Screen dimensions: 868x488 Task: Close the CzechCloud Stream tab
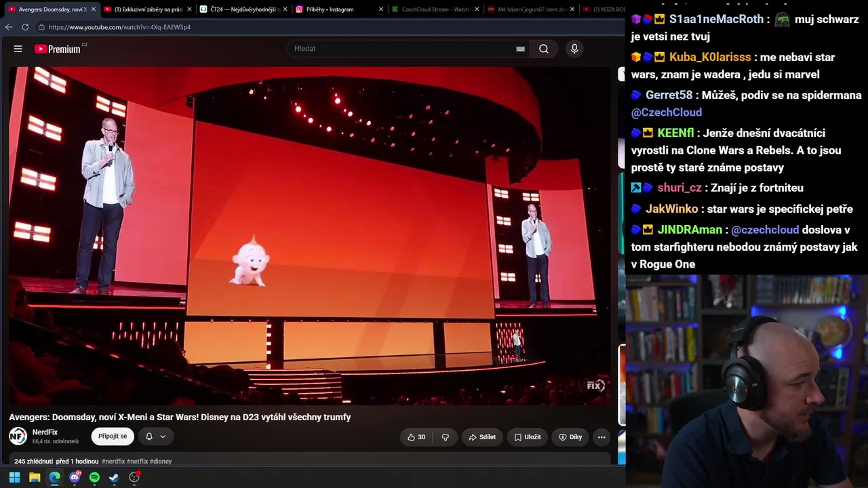coord(477,9)
